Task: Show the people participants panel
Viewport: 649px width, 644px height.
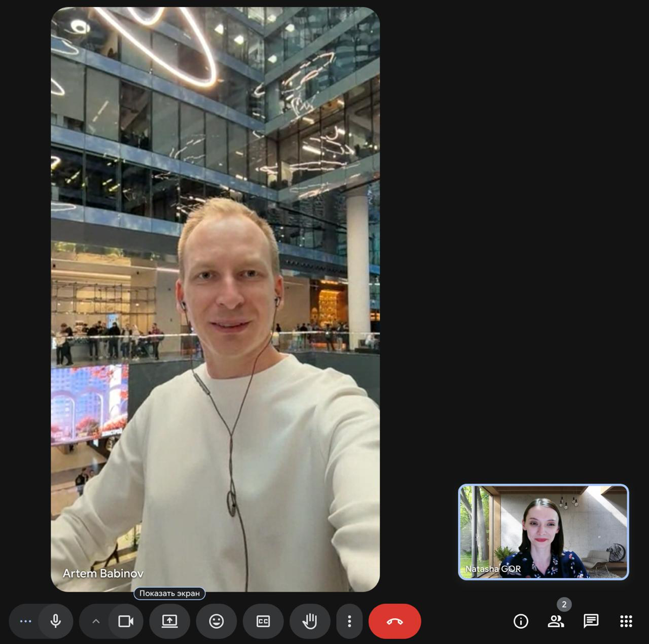Action: pyautogui.click(x=555, y=621)
